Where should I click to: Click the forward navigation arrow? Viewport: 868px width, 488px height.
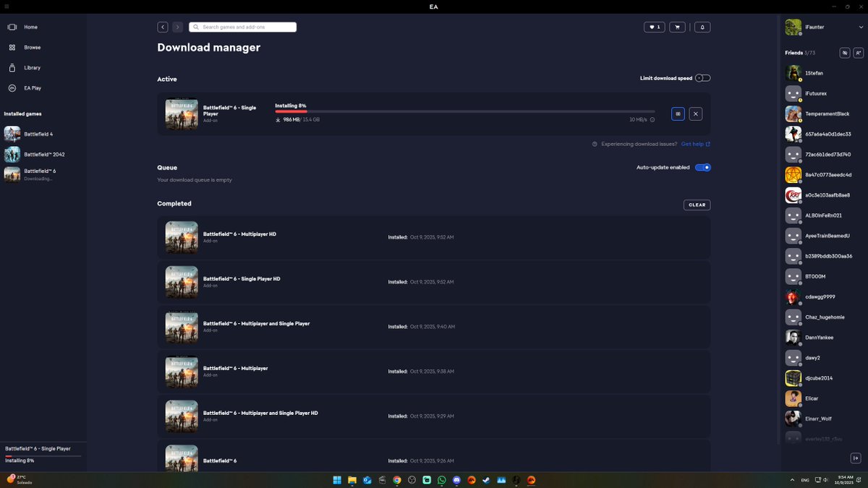tap(178, 27)
